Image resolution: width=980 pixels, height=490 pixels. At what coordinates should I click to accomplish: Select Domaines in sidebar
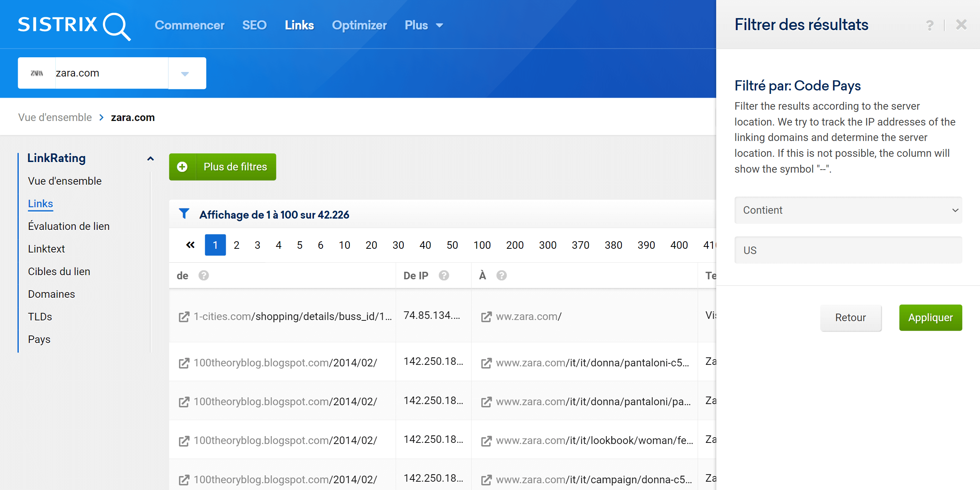coord(51,294)
